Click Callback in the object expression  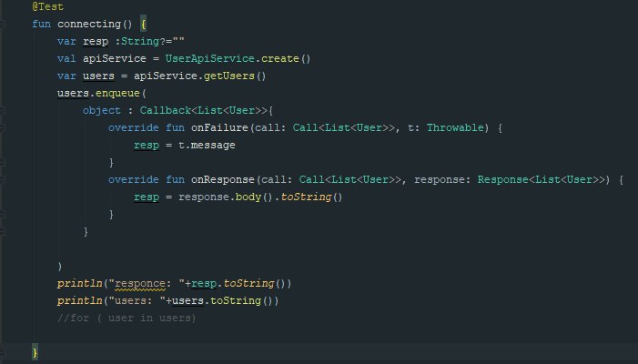(166, 111)
